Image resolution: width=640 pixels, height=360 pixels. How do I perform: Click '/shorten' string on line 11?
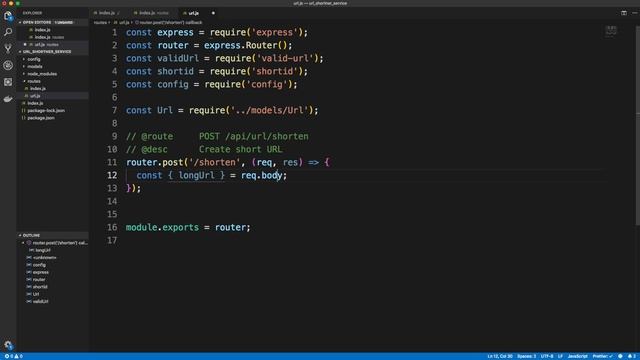tap(215, 162)
